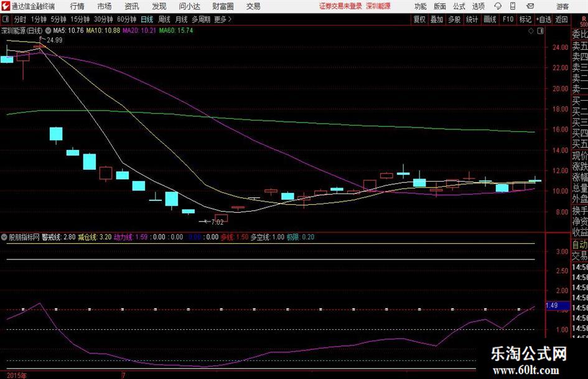Screen dimensions: 588x379
Task: Click the MA10: 10.88 indicator value
Action: click(103, 30)
